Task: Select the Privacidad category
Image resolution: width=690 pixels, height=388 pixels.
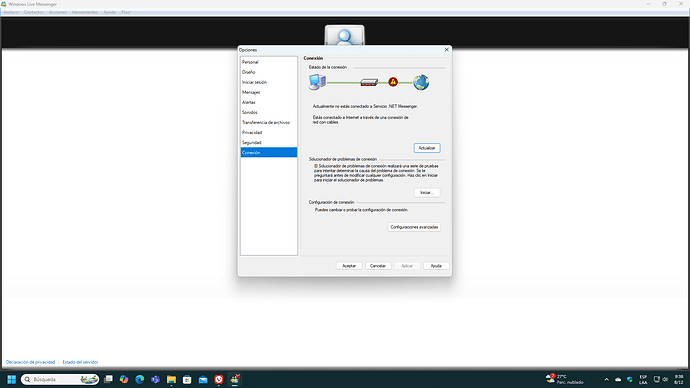Action: click(x=268, y=132)
